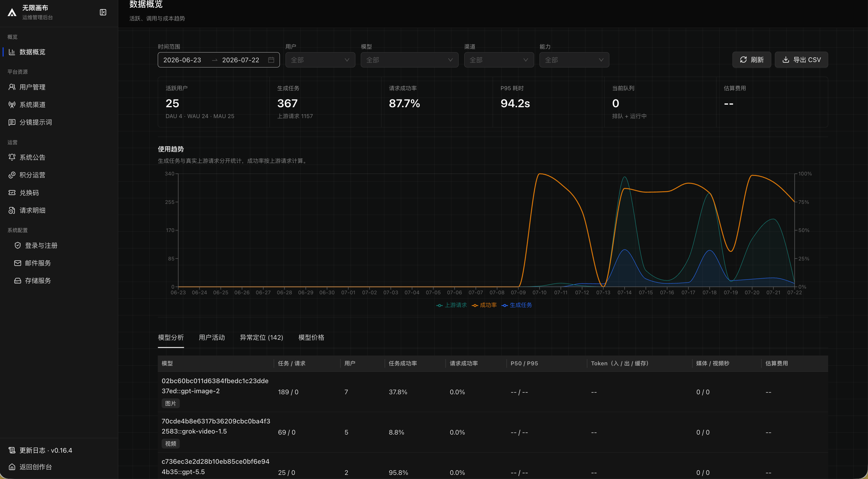This screenshot has width=868, height=479.
Task: Toggle 生成任务 series in chart legend
Action: [x=517, y=305]
